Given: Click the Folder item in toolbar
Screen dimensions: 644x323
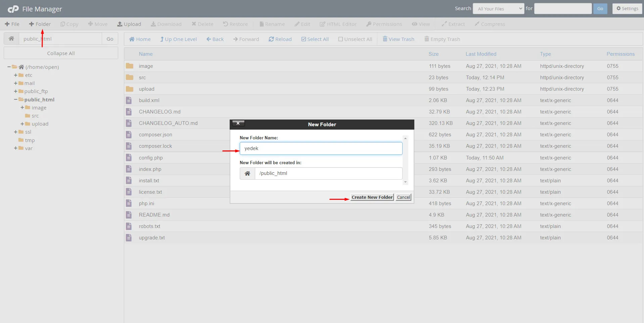Looking at the screenshot, I should 40,24.
